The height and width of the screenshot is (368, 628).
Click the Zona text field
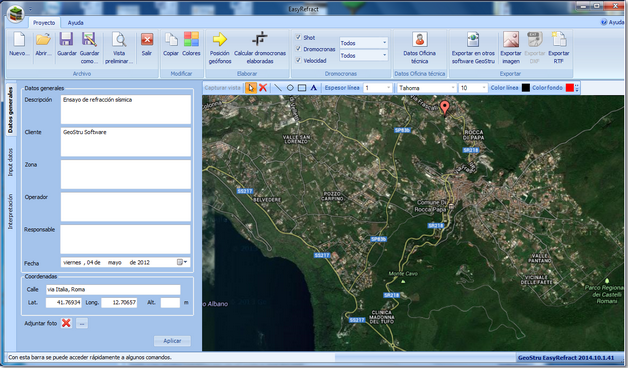coord(126,174)
